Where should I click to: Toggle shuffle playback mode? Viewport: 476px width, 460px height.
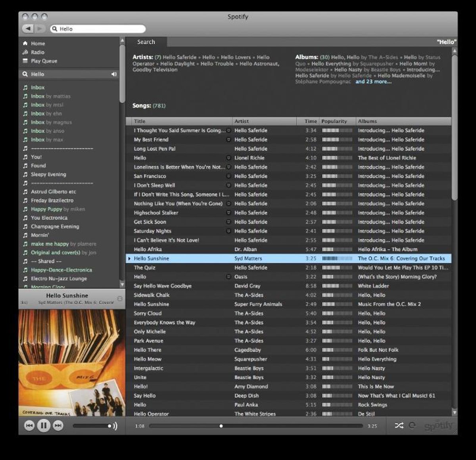(399, 425)
